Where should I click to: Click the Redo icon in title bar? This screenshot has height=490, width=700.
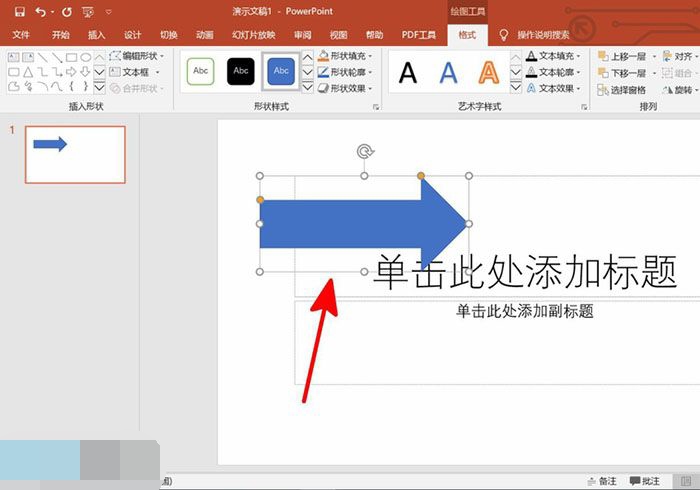coord(67,12)
